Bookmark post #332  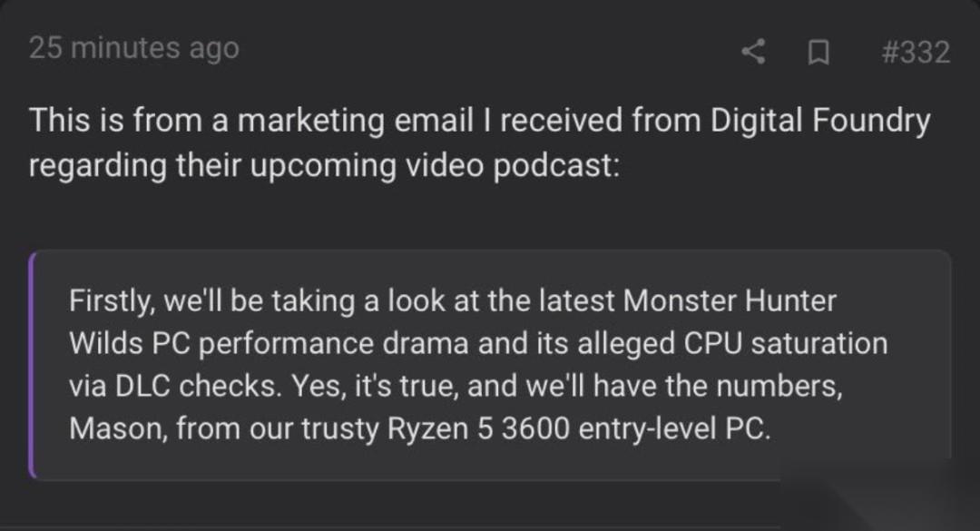pyautogui.click(x=818, y=53)
